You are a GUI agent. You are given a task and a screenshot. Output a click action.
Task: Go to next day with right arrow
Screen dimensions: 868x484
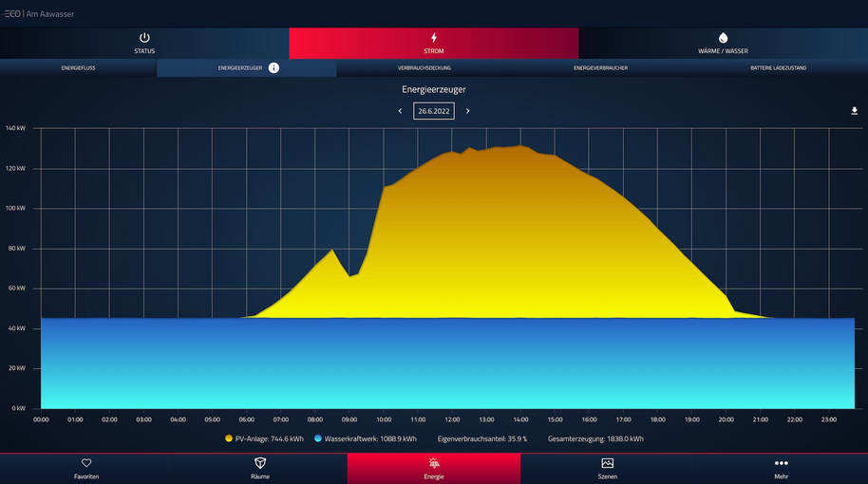coord(467,111)
